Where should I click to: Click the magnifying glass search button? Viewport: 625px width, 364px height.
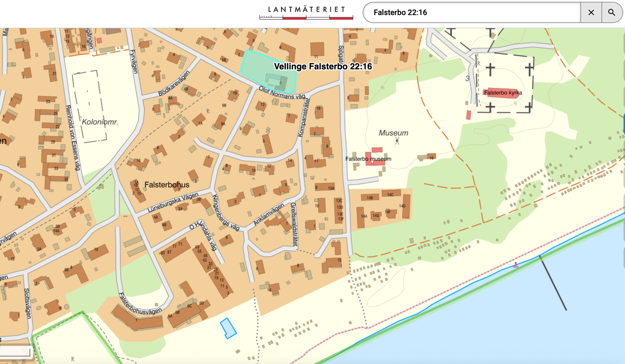coord(612,12)
